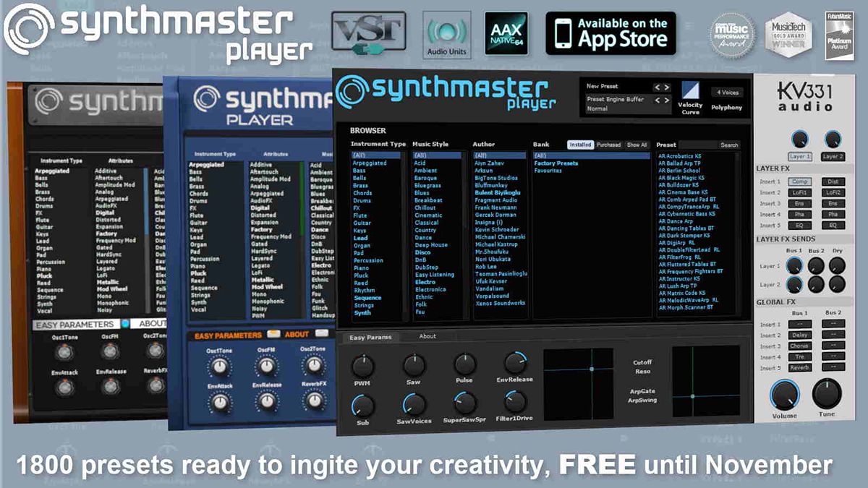Image resolution: width=868 pixels, height=488 pixels.
Task: Click the AAX Native 64 badge
Action: click(506, 33)
